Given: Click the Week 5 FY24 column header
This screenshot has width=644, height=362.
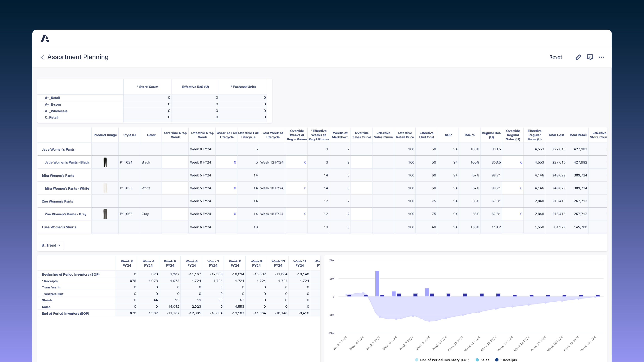Looking at the screenshot, I should point(170,263).
